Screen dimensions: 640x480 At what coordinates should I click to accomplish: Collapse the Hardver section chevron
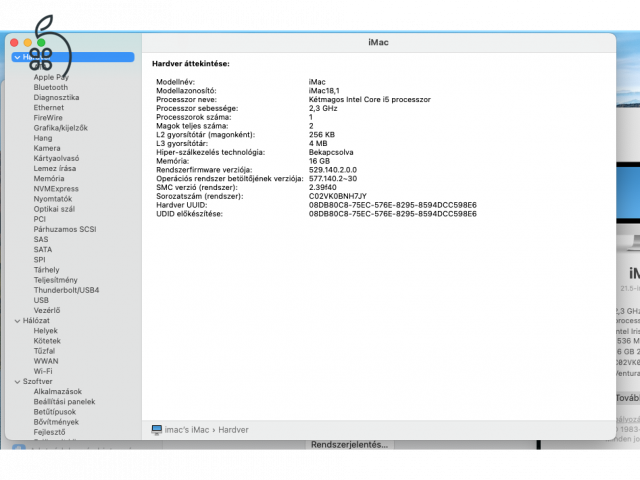tap(17, 57)
